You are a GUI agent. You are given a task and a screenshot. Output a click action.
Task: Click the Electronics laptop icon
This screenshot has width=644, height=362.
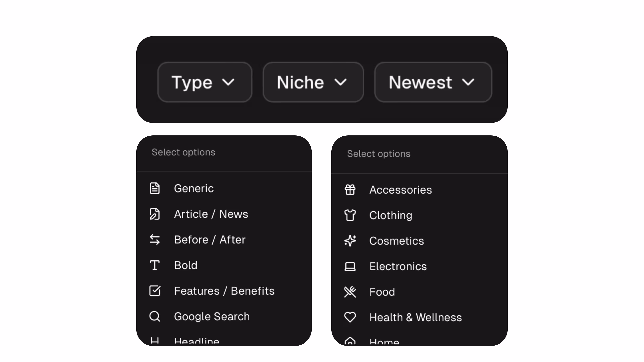point(350,267)
